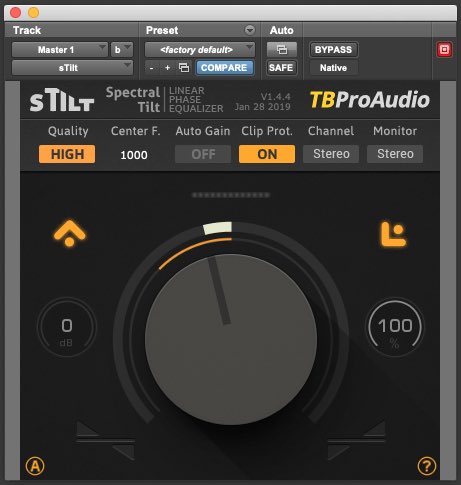Click the version text V1.4.4
The image size is (461, 485).
[x=276, y=97]
